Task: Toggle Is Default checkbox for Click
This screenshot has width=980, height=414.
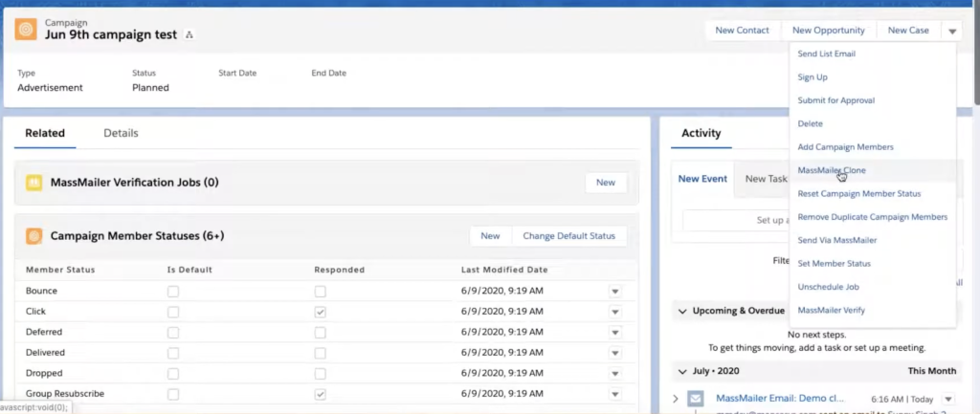Action: (x=173, y=312)
